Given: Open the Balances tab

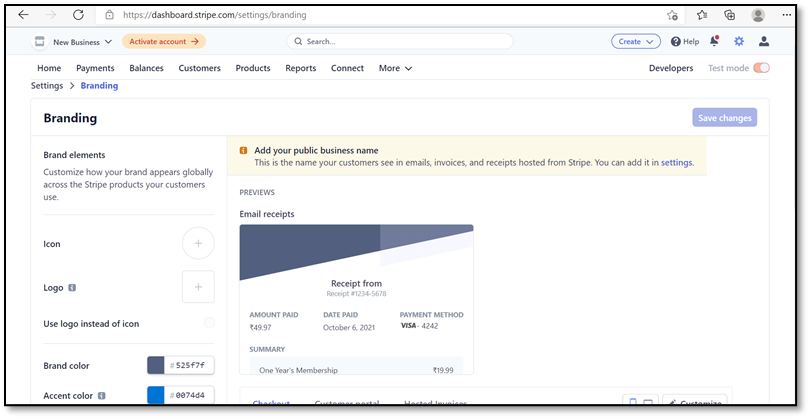Looking at the screenshot, I should (146, 68).
